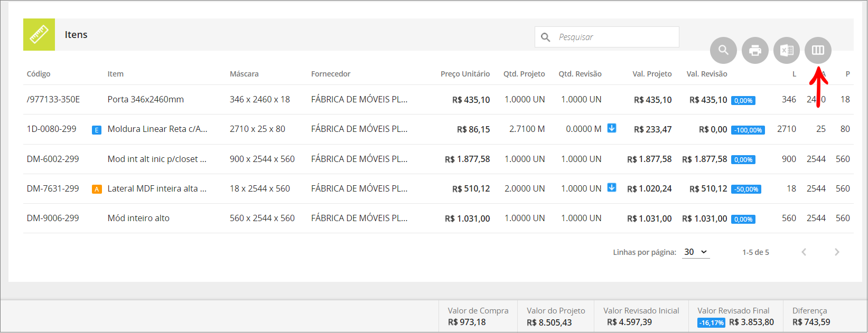Click item Moldura Linear Reta c/A...
This screenshot has height=333, width=868.
(157, 129)
